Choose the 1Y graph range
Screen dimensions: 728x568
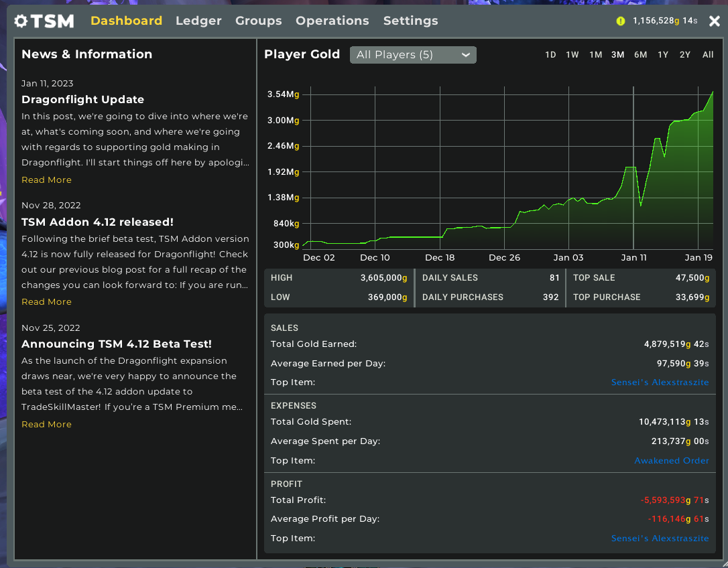(x=663, y=55)
